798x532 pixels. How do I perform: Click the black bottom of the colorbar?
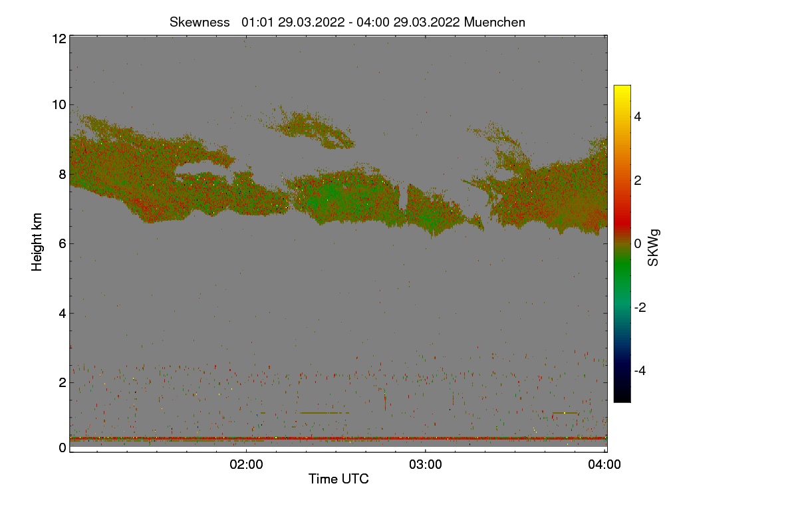tap(622, 396)
